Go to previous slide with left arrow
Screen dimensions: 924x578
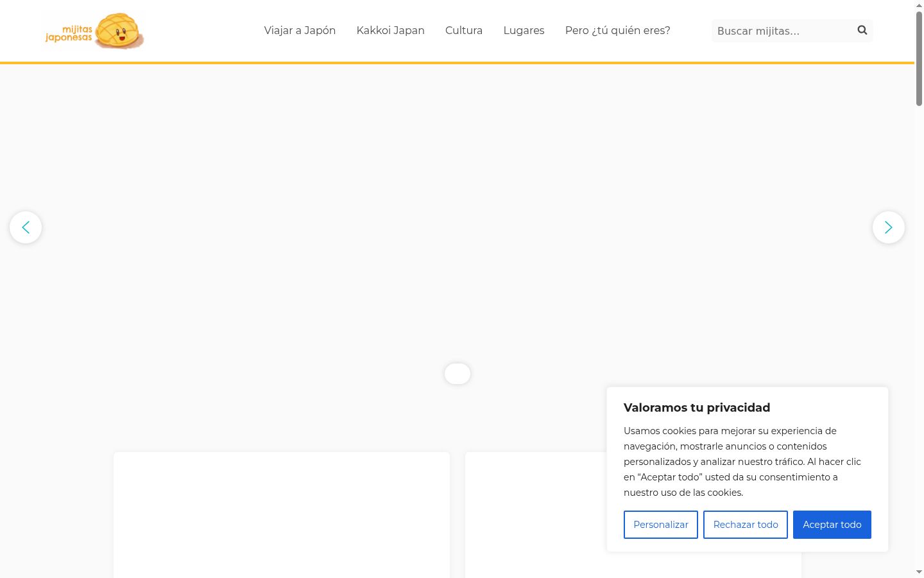pyautogui.click(x=26, y=227)
